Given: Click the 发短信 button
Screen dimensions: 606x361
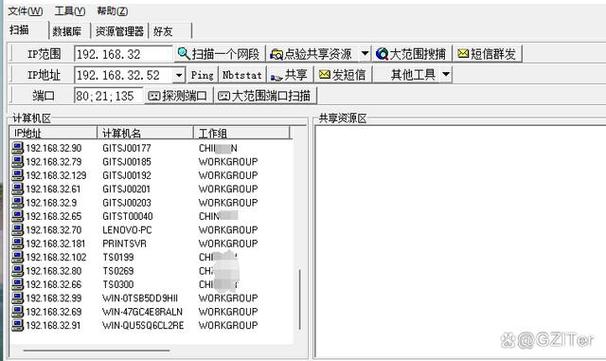Looking at the screenshot, I should [x=342, y=75].
